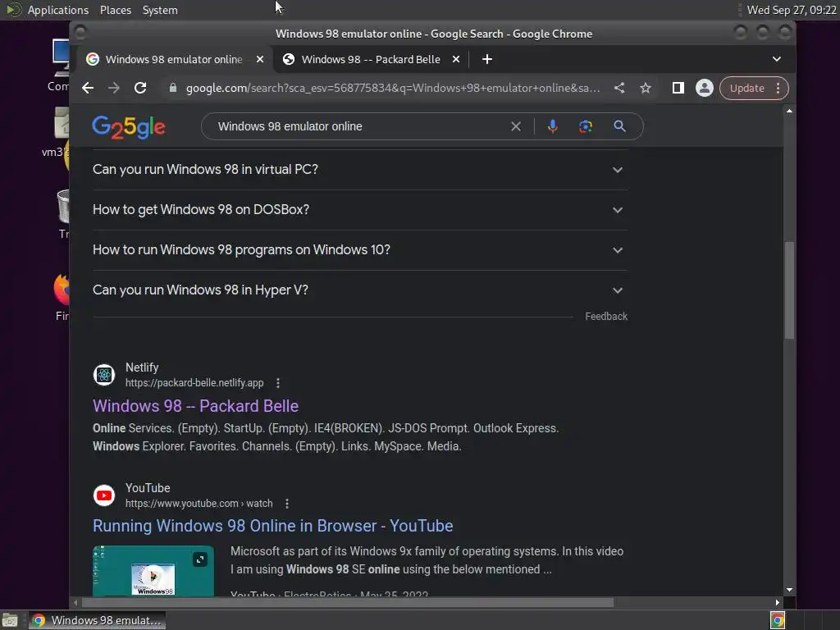Click the Feedback link
Viewport: 840px width, 630px height.
[x=606, y=317]
